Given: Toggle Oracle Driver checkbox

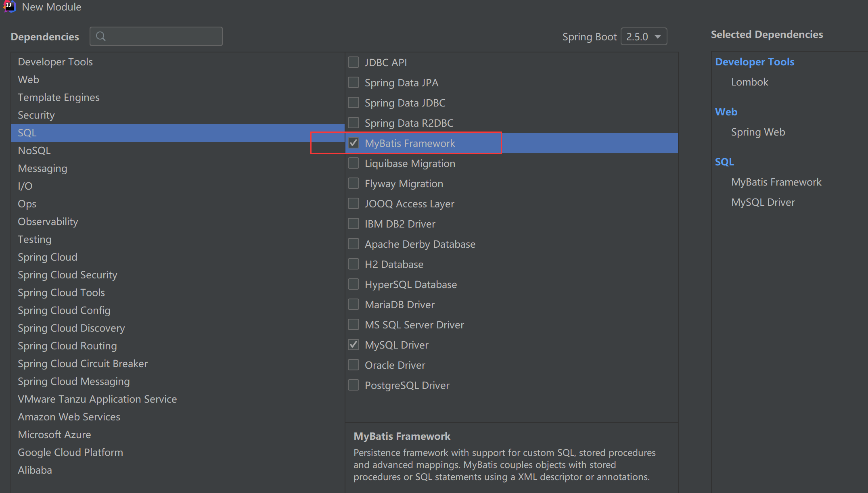Looking at the screenshot, I should [x=353, y=365].
